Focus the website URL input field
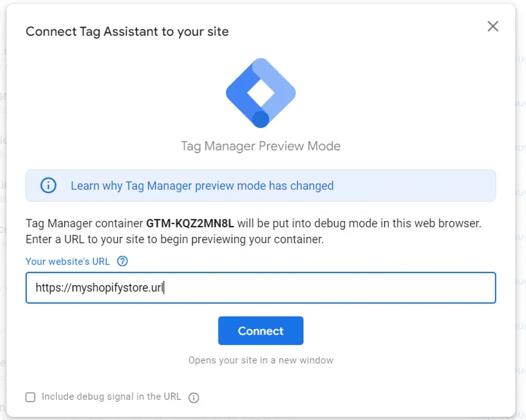Image resolution: width=526 pixels, height=420 pixels. coord(261,288)
